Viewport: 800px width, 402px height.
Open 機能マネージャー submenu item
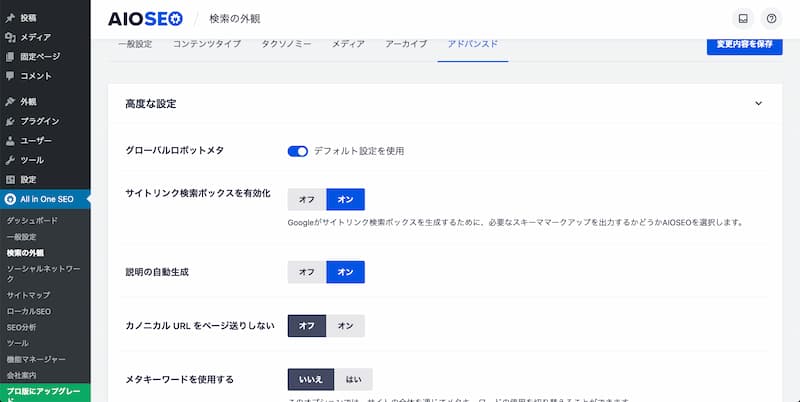point(36,360)
